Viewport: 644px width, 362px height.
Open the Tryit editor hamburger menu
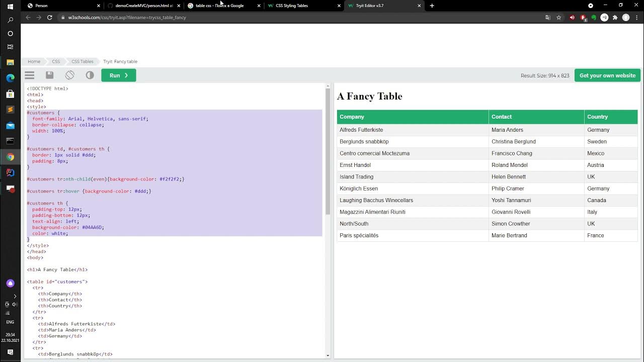click(x=30, y=75)
